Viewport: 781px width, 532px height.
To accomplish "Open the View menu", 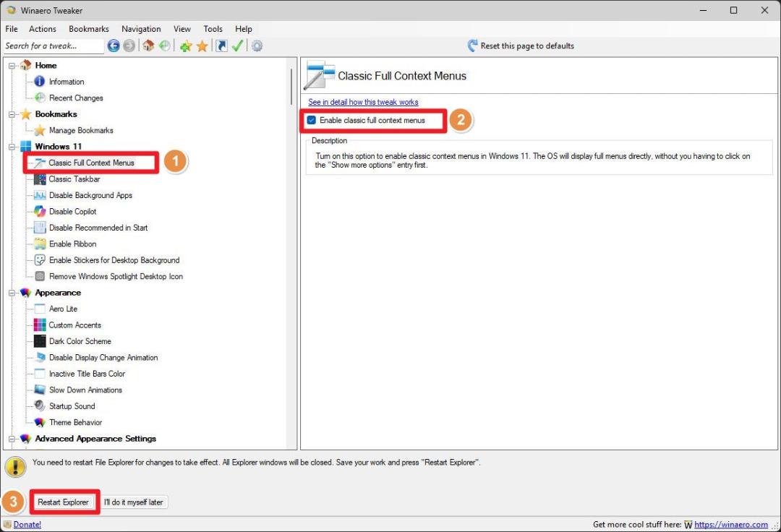I will pyautogui.click(x=182, y=29).
